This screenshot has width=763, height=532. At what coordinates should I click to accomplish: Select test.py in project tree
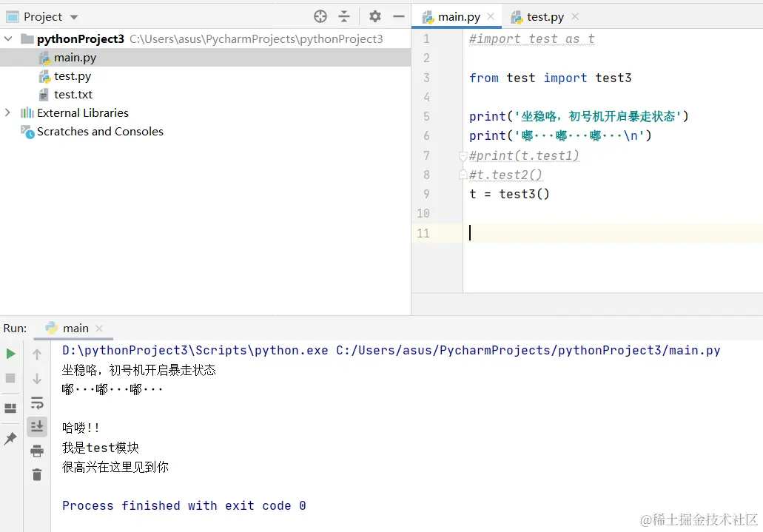point(73,76)
